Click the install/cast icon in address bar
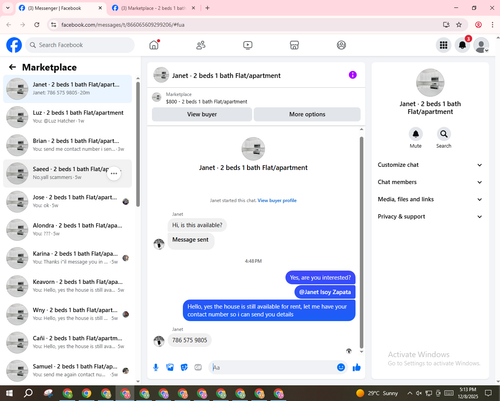The width and height of the screenshot is (500, 401). point(446,25)
